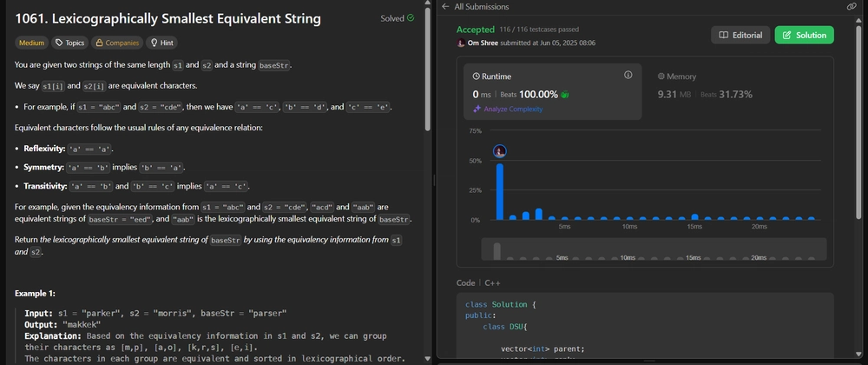Click the tallest blue runtime bar
Image resolution: width=868 pixels, height=365 pixels.
coord(500,192)
